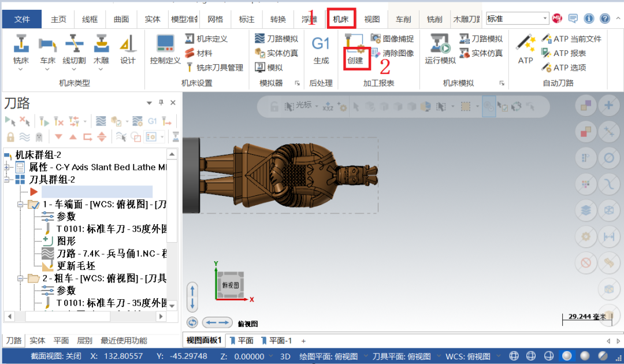Click ATP 当前文件

pos(571,39)
